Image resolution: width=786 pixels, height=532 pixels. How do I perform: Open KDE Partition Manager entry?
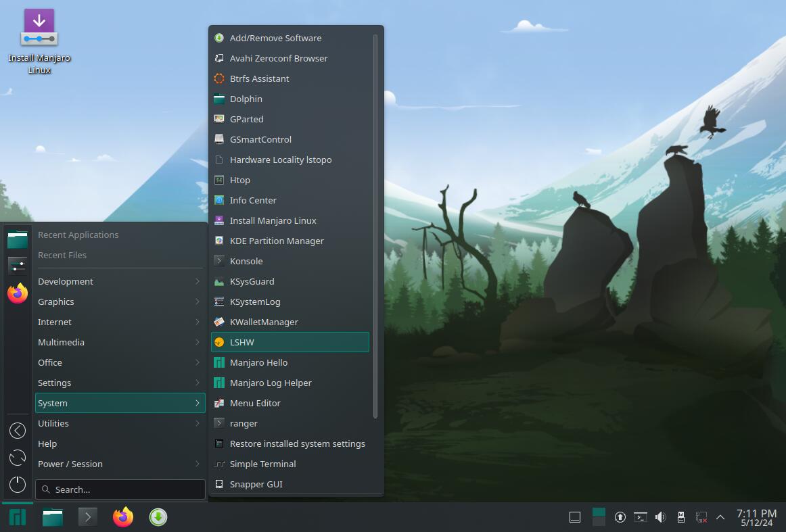290,241
